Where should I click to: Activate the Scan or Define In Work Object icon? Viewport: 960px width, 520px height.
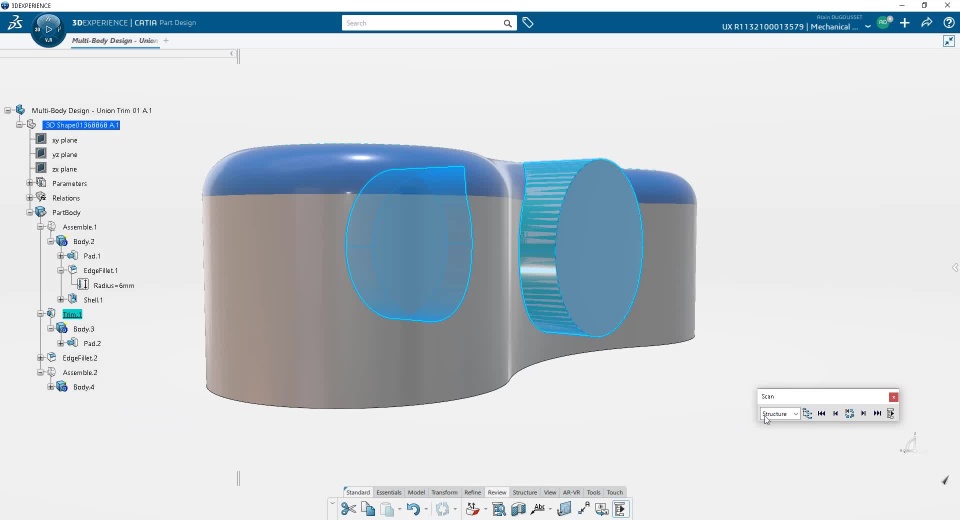click(620, 509)
